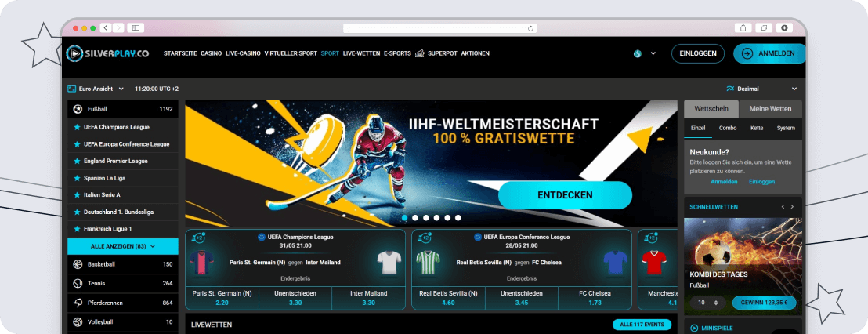Open the Aktionen menu item

point(475,54)
